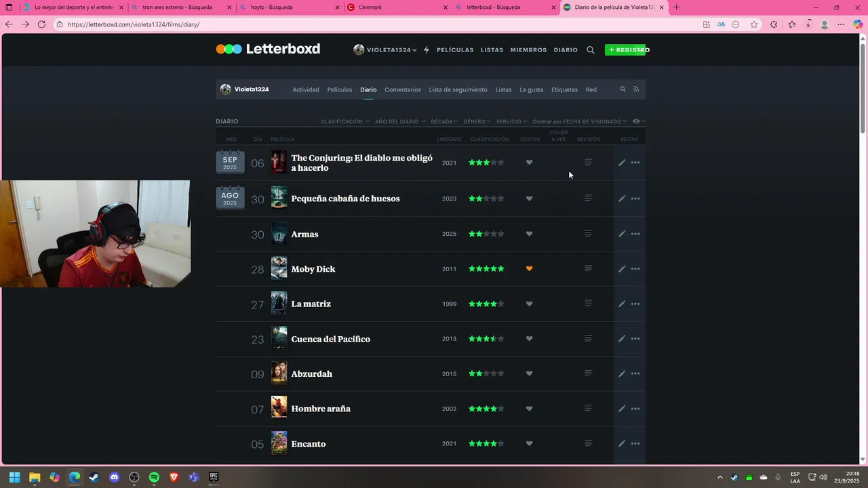Open review icon for La matriz

click(589, 303)
